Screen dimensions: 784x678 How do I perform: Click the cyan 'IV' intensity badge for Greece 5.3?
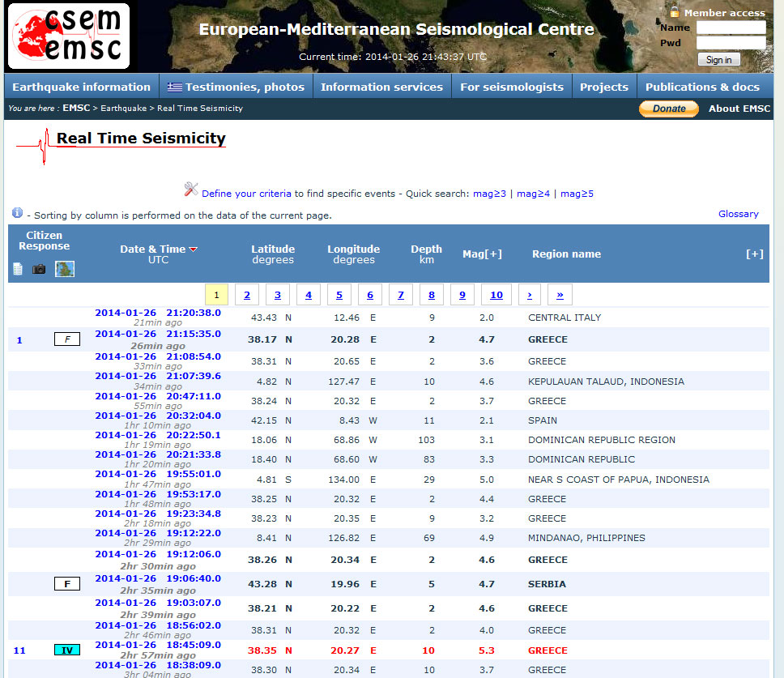(x=67, y=650)
